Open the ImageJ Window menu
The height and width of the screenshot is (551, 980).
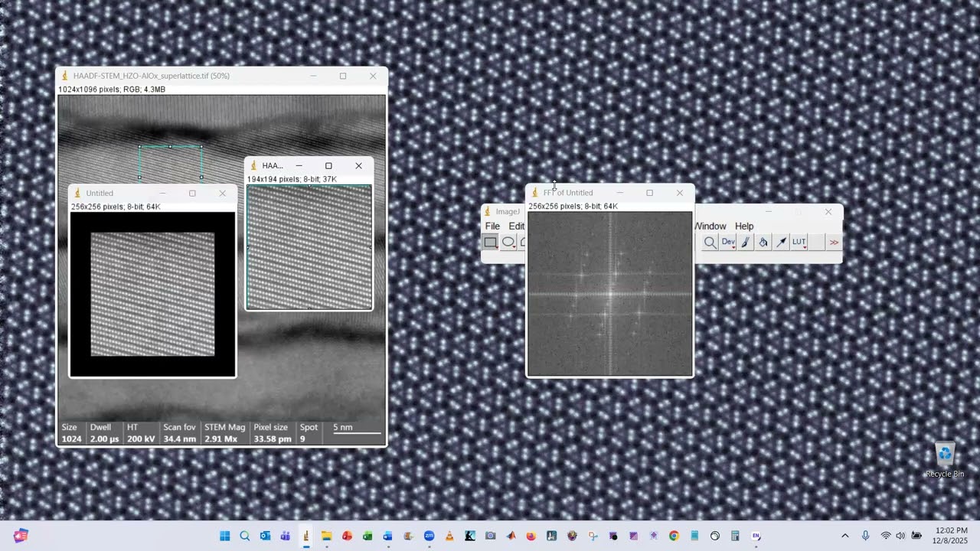point(710,226)
